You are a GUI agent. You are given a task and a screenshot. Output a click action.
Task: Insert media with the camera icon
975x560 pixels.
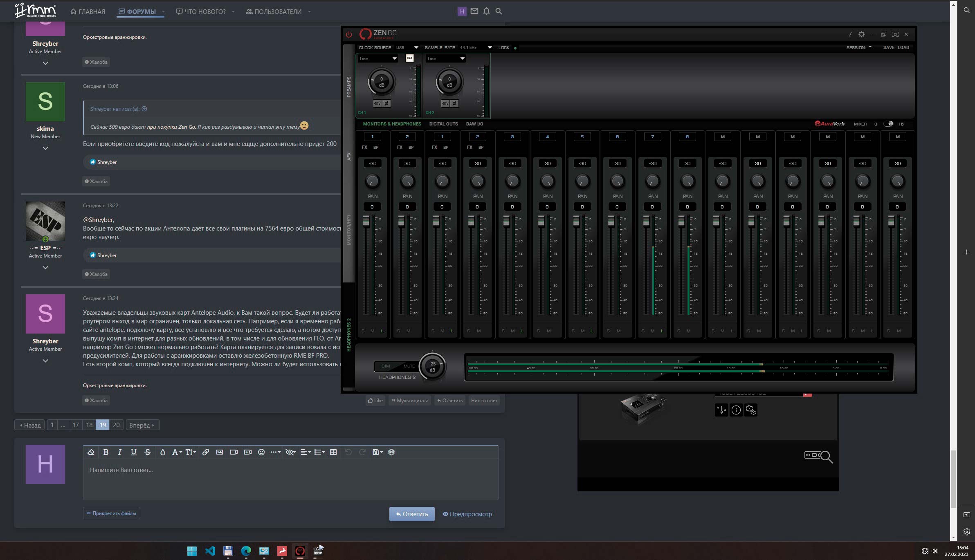pyautogui.click(x=234, y=452)
